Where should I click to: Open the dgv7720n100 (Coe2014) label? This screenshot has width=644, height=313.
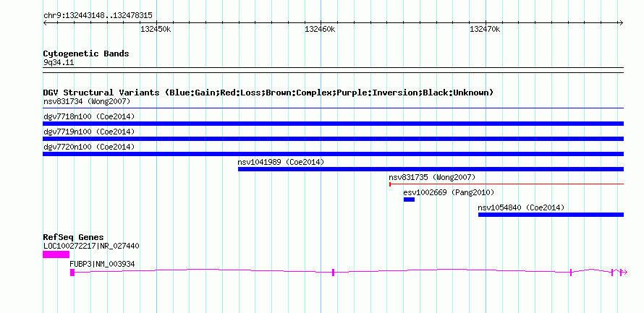click(89, 147)
